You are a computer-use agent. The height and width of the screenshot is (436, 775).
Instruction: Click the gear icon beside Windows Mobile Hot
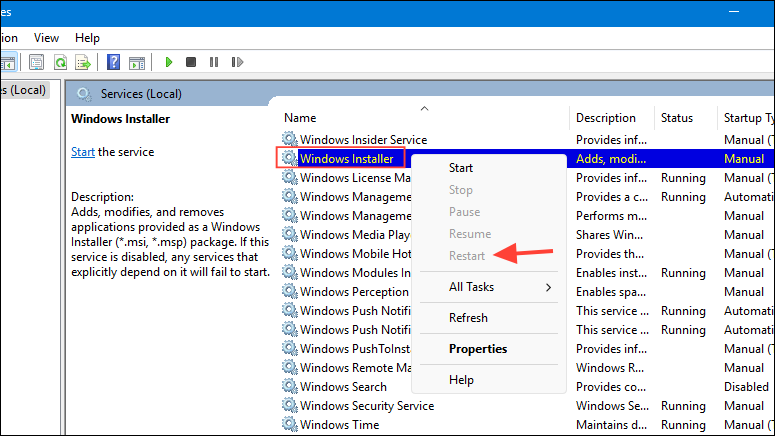point(290,254)
